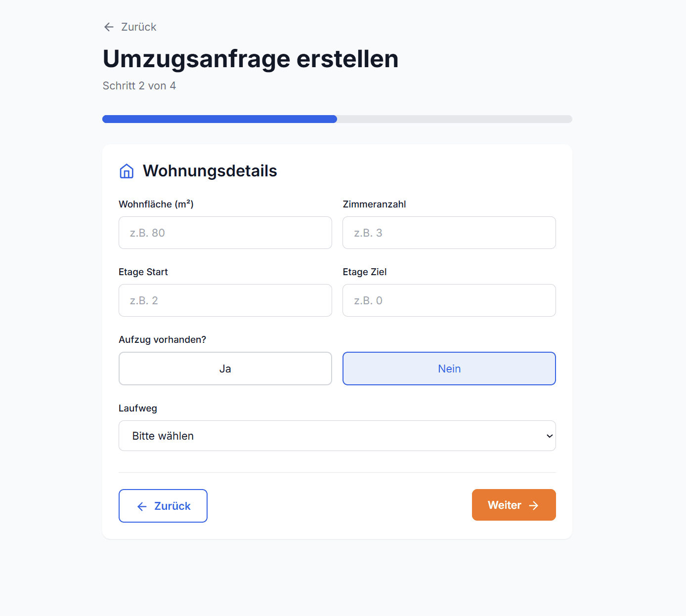
Task: Click the Schritt 2 von 4 step indicator
Action: [x=139, y=86]
